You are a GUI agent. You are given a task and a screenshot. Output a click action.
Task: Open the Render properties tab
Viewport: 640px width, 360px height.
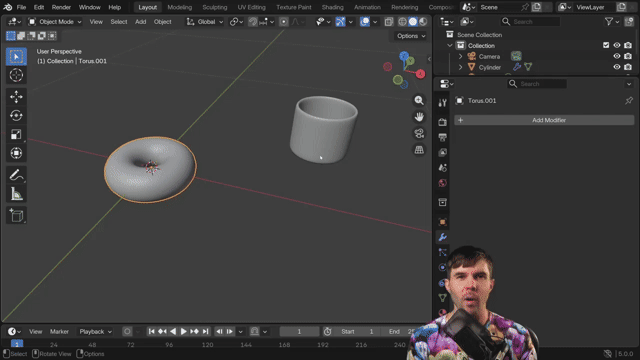(x=442, y=122)
